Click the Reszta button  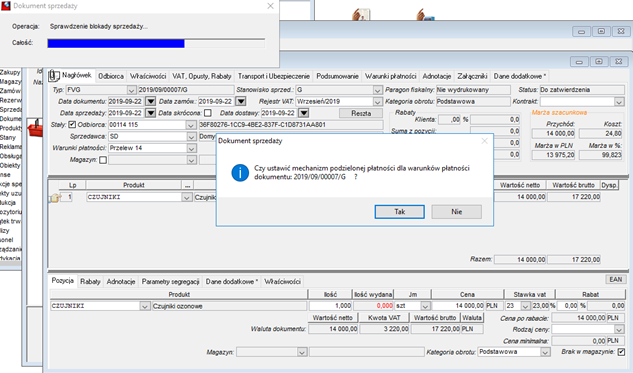click(x=361, y=113)
